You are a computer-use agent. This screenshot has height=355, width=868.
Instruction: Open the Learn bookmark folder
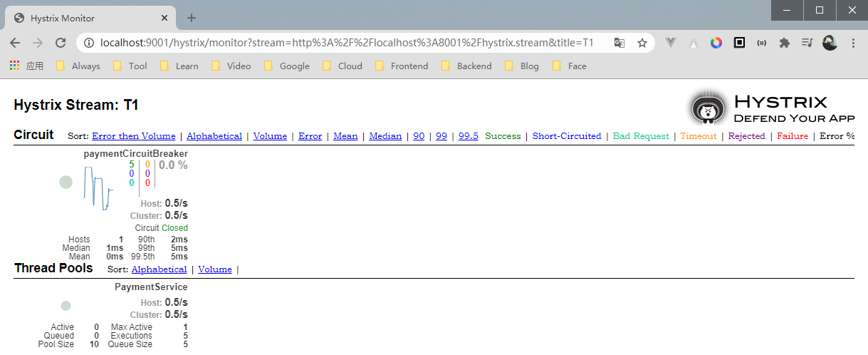[x=179, y=66]
